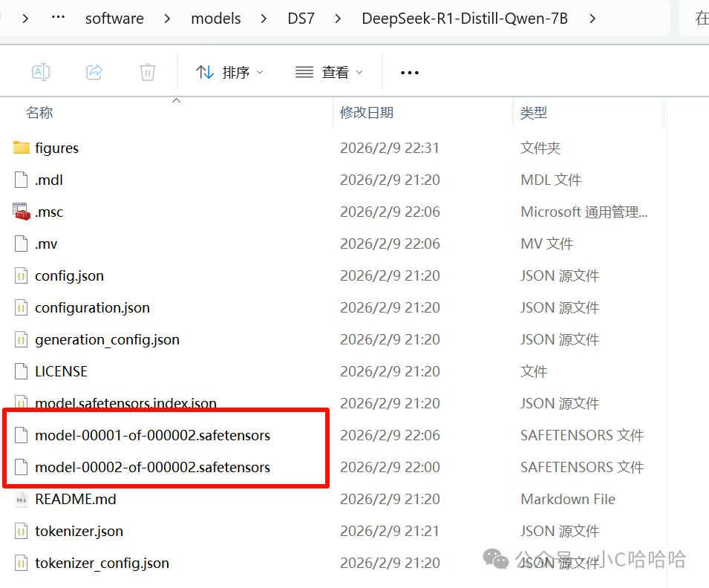This screenshot has width=709, height=588.
Task: Select the .mdl file name
Action: click(x=49, y=180)
